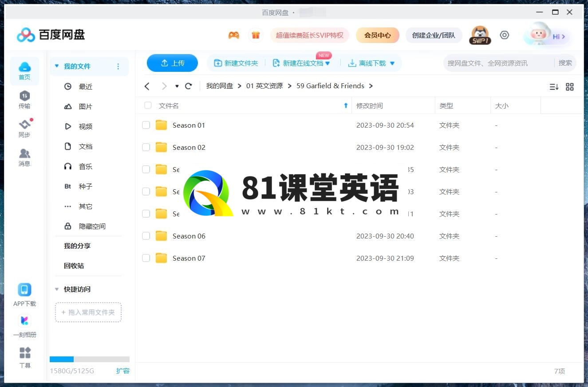Click the 搜索 search button
This screenshot has height=387, width=588.
click(x=565, y=63)
